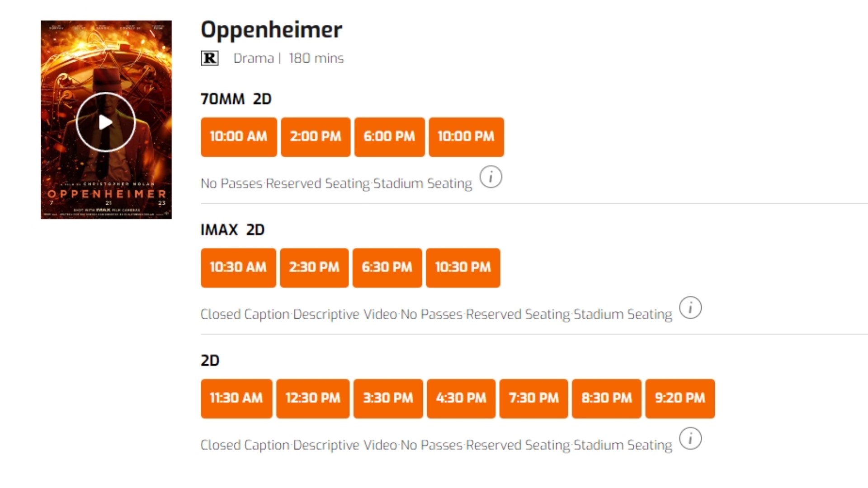
Task: Select the 11:30 AM 2D showtime
Action: [236, 399]
